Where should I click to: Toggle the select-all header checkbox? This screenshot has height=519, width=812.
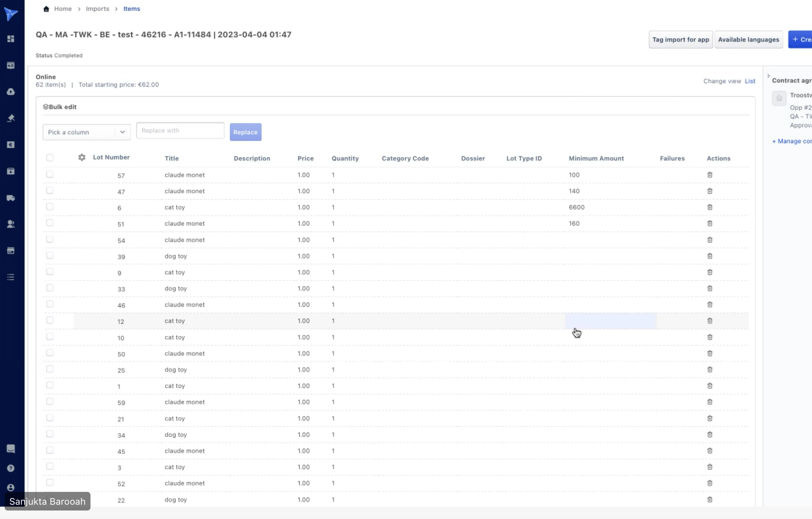click(x=50, y=158)
